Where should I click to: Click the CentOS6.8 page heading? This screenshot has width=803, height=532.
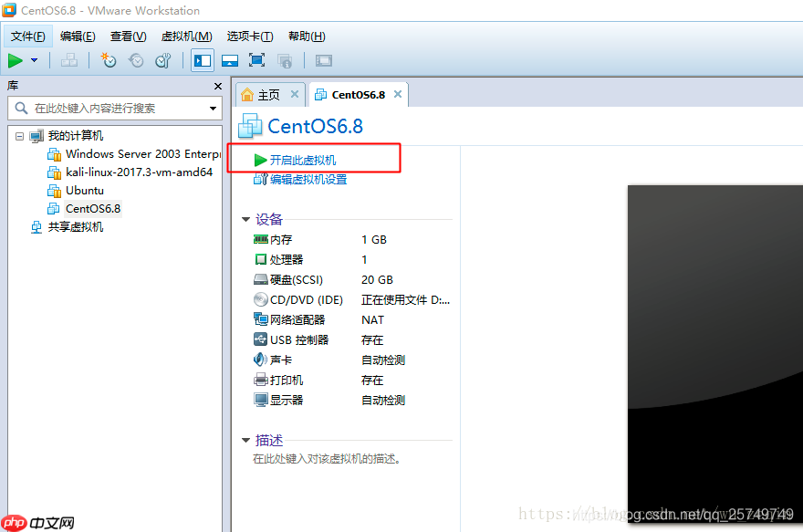pos(315,126)
